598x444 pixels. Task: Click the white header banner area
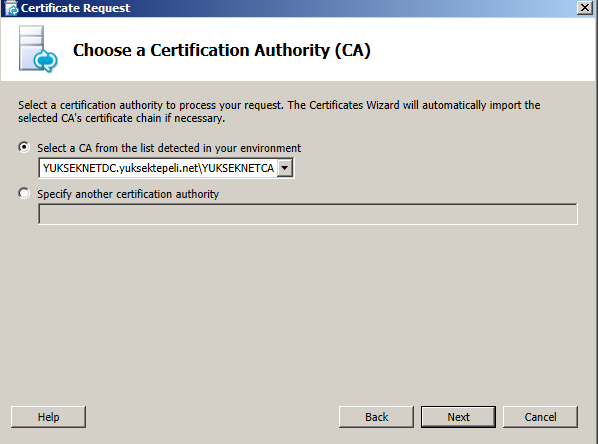(477, 49)
